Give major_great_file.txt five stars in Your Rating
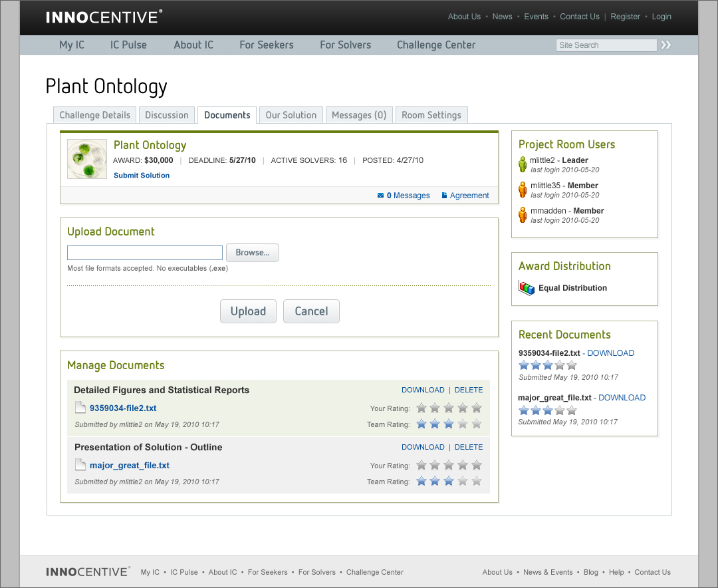The height and width of the screenshot is (588, 718). point(477,465)
